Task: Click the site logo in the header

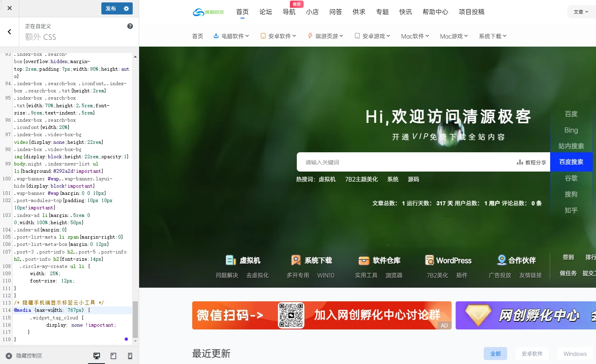Action: coord(208,12)
